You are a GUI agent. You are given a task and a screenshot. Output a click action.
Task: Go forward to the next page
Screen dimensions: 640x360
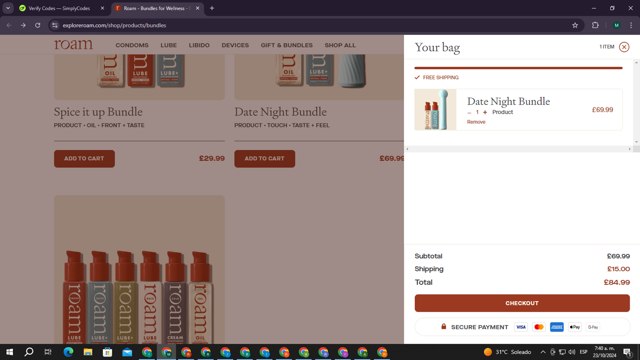click(23, 25)
